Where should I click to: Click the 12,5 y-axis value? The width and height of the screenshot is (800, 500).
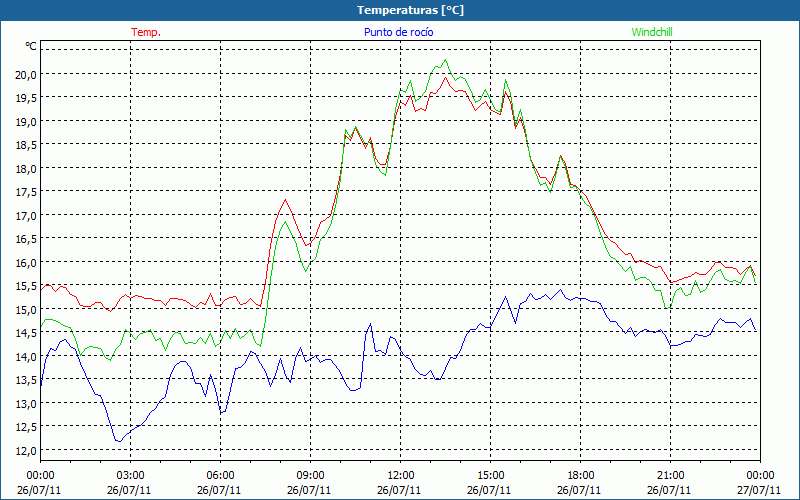point(26,427)
